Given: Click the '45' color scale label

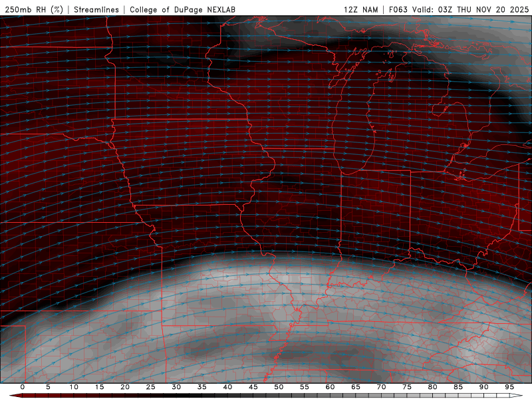Looking at the screenshot, I should pos(253,387).
